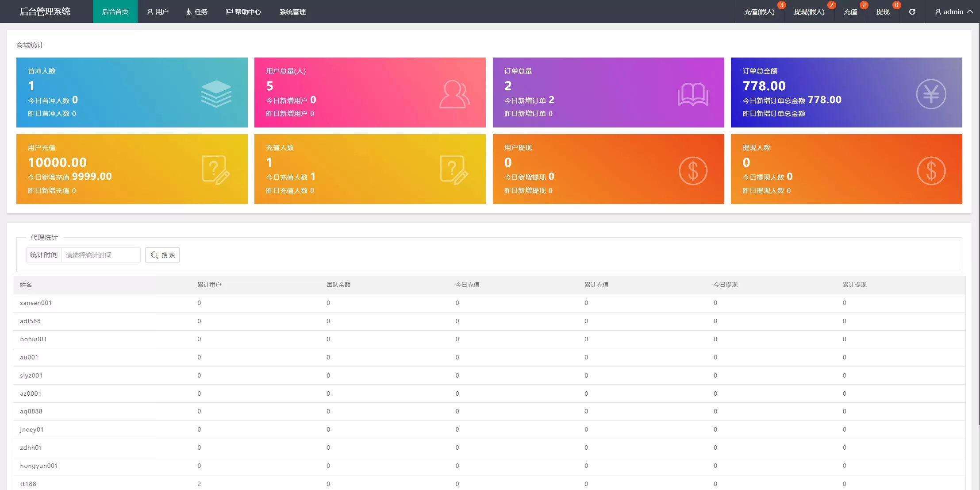Open 提现(假人) pending items link
This screenshot has height=490, width=980.
coord(809,12)
